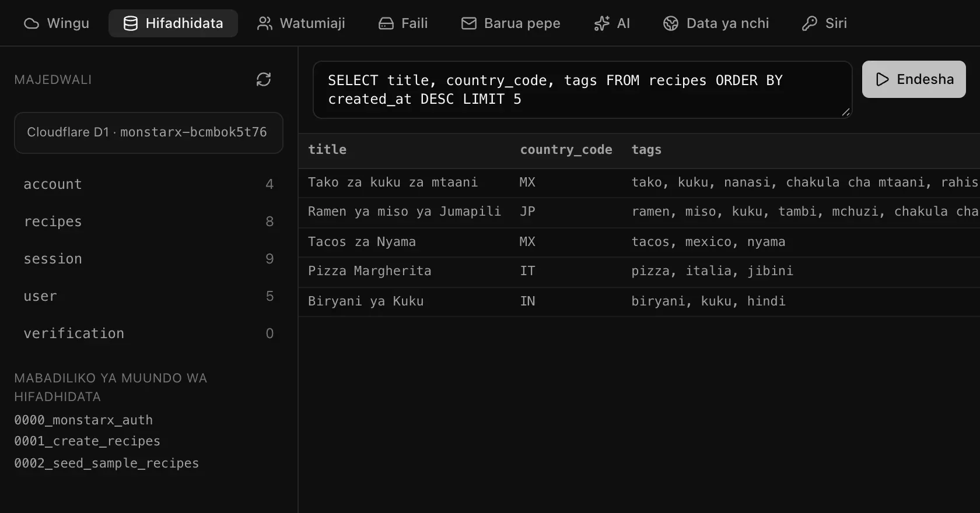
Task: Click the tags column header
Action: (x=646, y=150)
